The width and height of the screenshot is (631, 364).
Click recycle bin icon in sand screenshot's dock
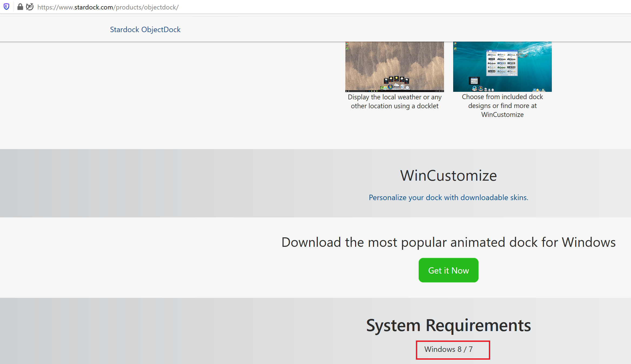pyautogui.click(x=402, y=87)
